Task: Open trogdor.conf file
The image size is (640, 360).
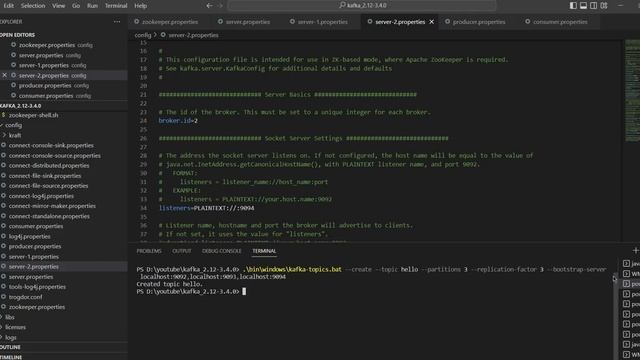Action: point(25,297)
